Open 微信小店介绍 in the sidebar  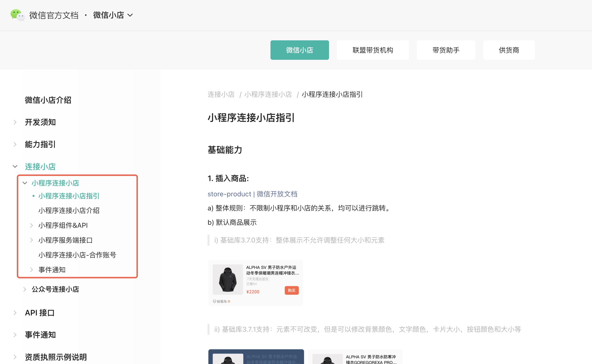pos(48,100)
